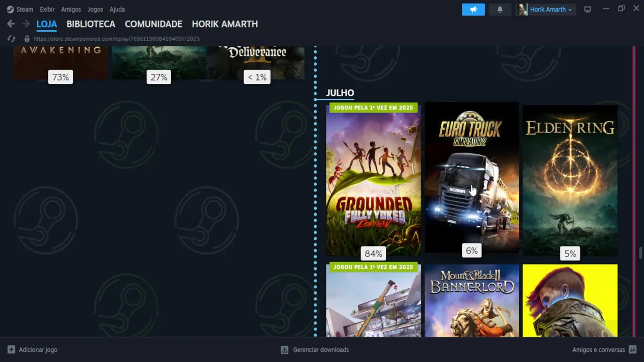Open the notifications bell

[x=500, y=10]
